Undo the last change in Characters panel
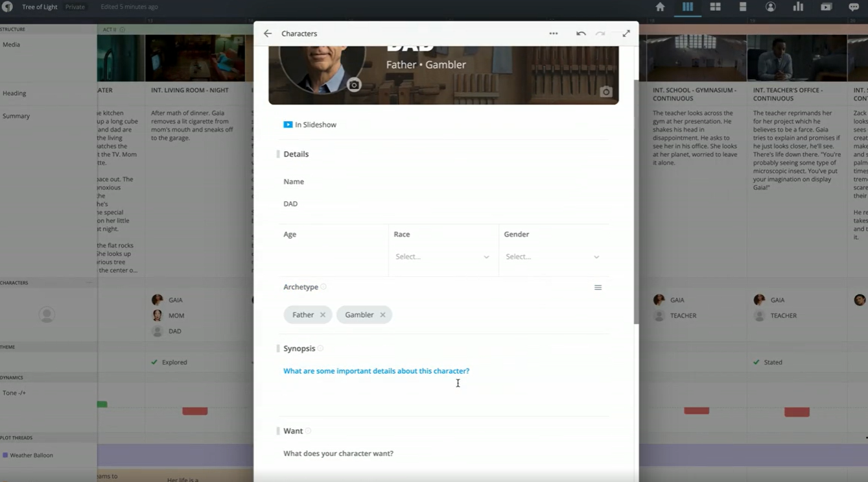This screenshot has width=868, height=482. pyautogui.click(x=581, y=33)
